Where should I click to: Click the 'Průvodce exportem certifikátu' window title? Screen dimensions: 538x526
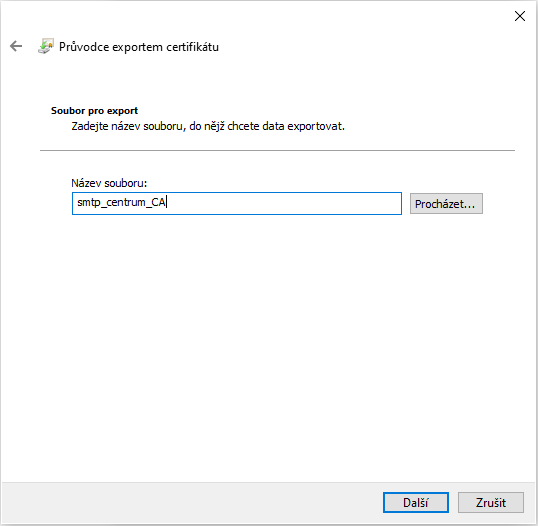139,47
